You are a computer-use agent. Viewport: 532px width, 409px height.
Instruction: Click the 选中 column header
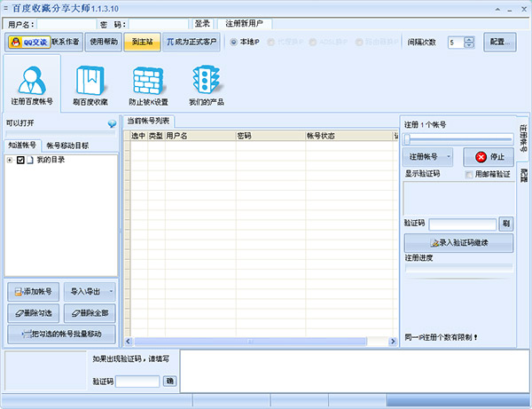[139, 136]
